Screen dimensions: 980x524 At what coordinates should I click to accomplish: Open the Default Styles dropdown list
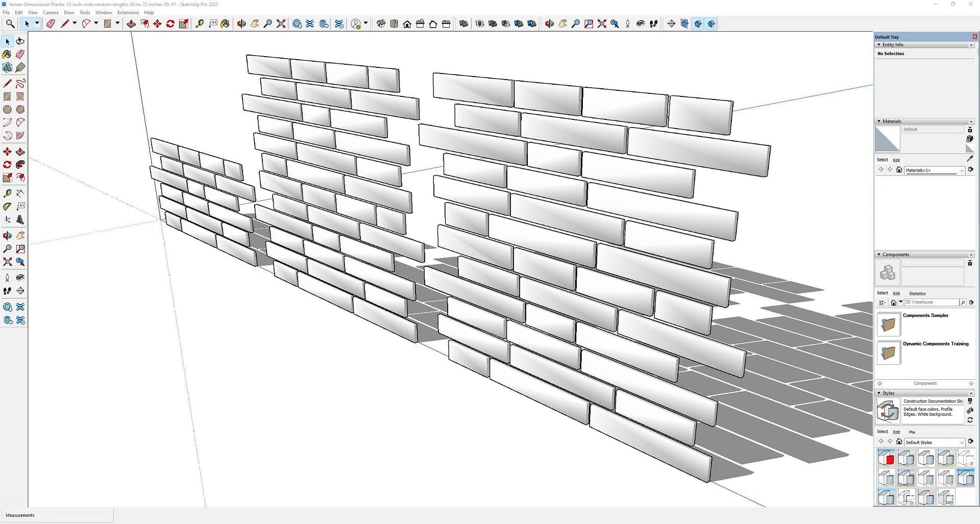tap(962, 442)
